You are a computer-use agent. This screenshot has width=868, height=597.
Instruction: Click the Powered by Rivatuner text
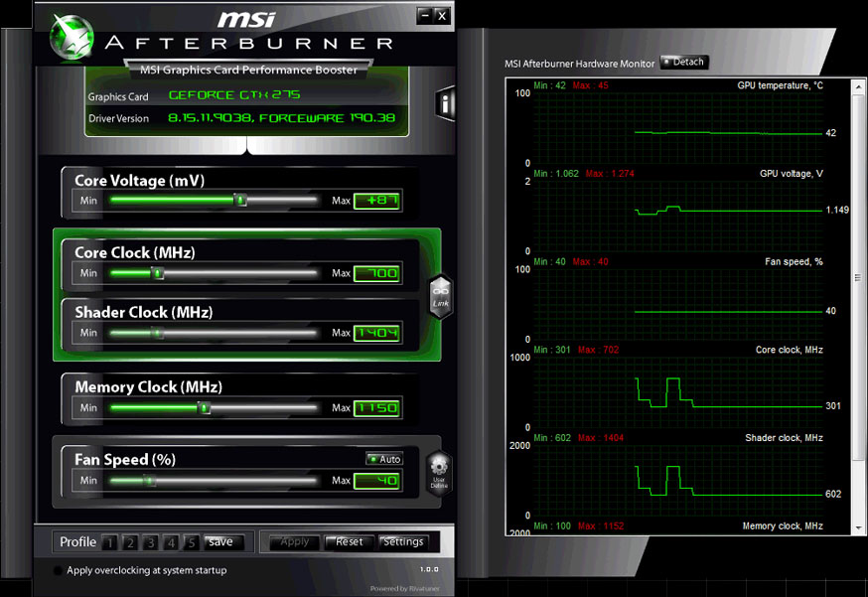click(404, 589)
